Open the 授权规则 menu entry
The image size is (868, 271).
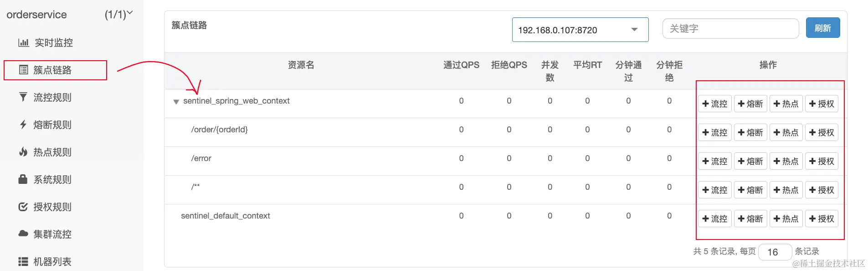pyautogui.click(x=52, y=207)
